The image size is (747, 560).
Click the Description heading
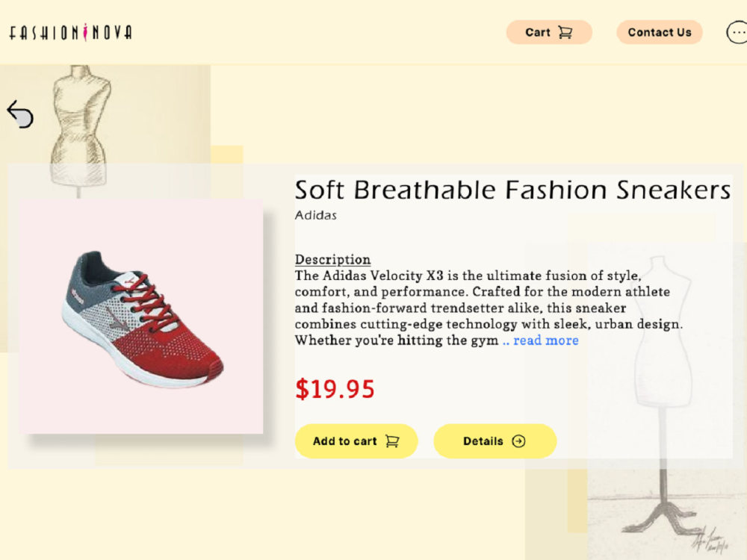point(332,260)
